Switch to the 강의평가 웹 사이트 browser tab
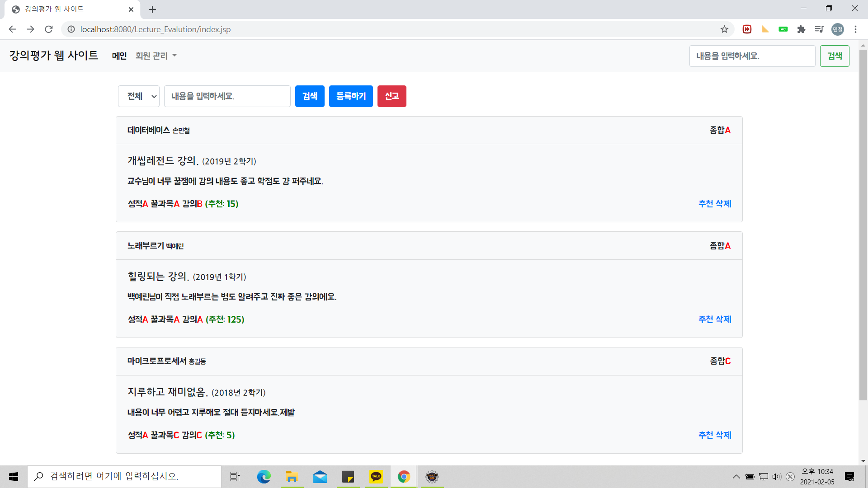Screen dimensions: 868x488 [68, 9]
